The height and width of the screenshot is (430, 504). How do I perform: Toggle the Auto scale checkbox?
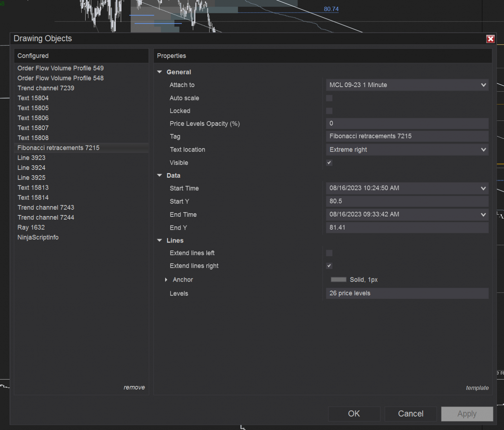(x=329, y=98)
